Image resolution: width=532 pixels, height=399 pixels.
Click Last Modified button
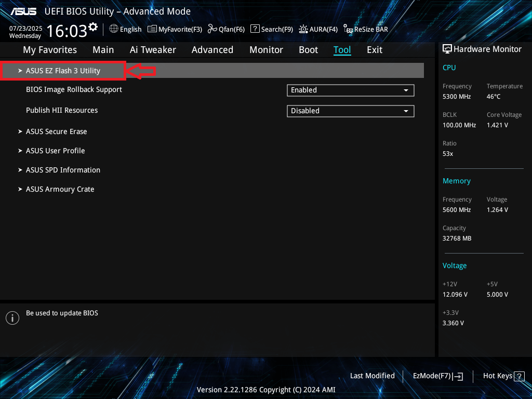click(x=372, y=376)
